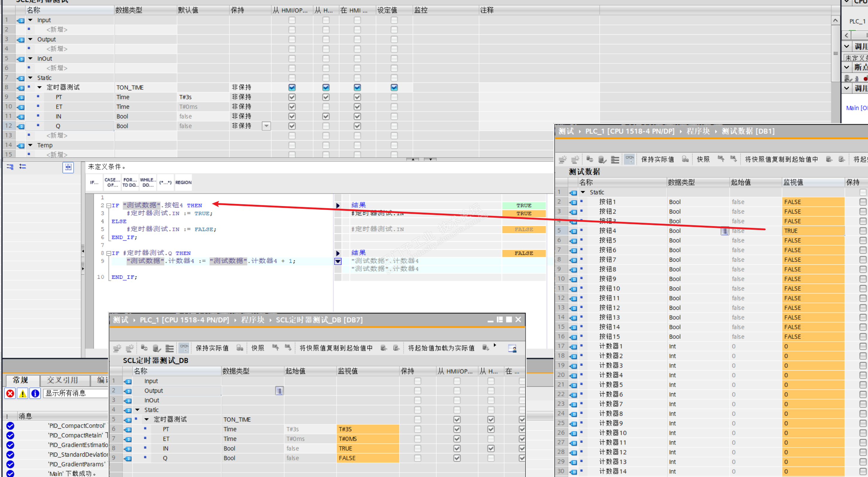Viewport: 868px width, 477px height.
Task: Insert IF statement snippet icon
Action: click(x=94, y=183)
